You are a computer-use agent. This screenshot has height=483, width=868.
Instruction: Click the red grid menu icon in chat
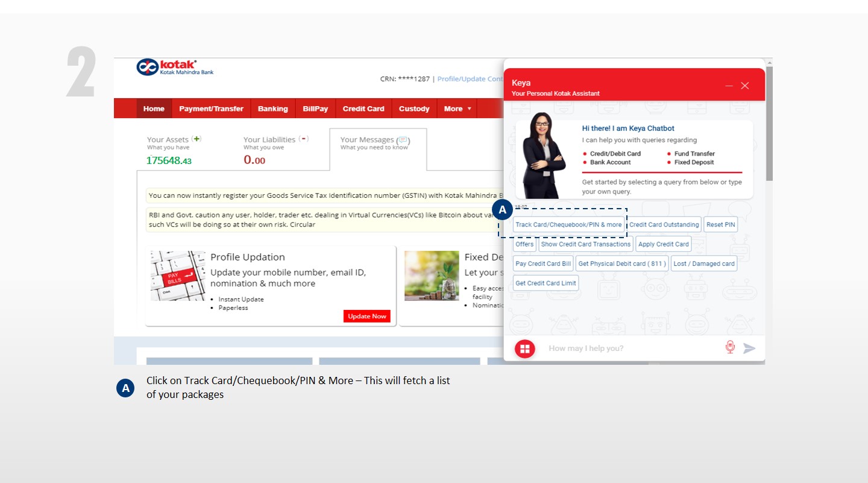524,349
